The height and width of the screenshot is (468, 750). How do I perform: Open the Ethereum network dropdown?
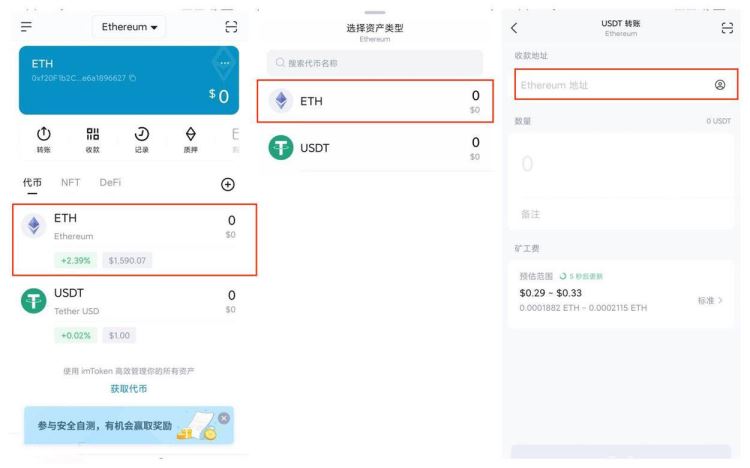point(130,27)
